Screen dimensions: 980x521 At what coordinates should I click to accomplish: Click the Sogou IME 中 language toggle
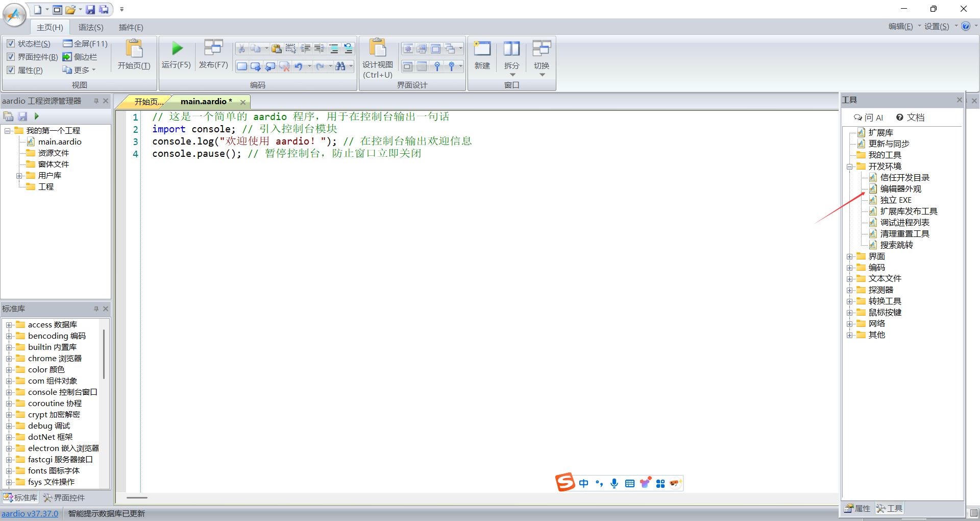coord(584,483)
